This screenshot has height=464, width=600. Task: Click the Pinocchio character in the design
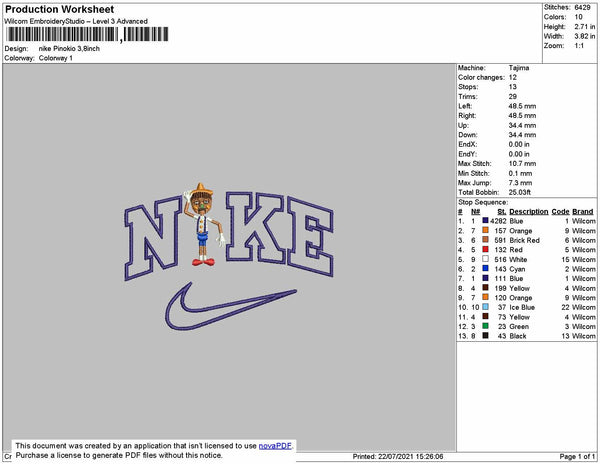point(203,225)
